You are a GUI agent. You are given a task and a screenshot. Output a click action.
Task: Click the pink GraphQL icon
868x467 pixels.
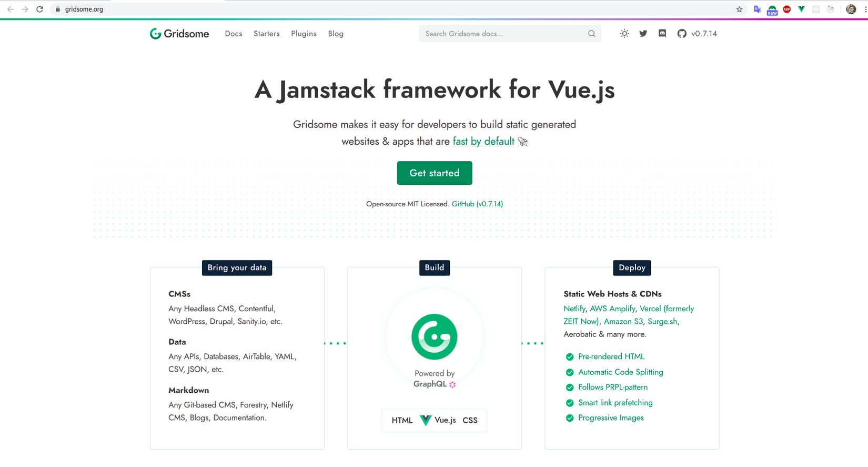click(452, 384)
